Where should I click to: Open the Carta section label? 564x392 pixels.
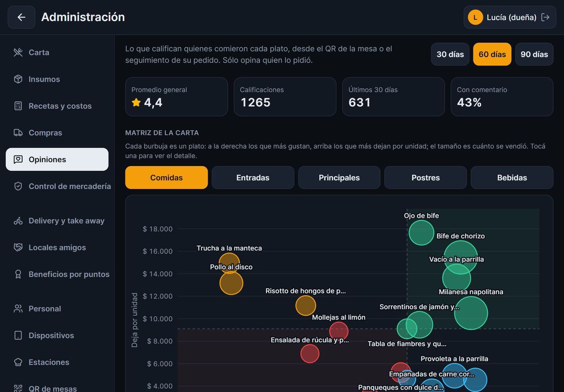(x=39, y=52)
